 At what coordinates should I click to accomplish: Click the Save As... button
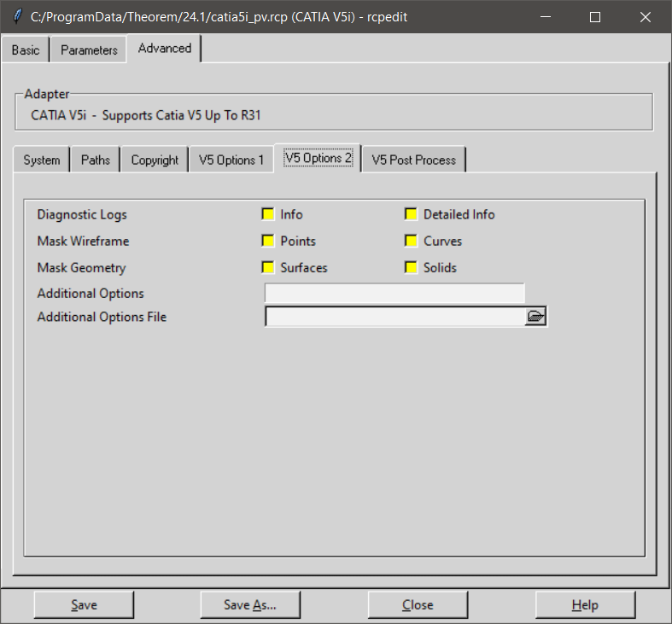click(250, 604)
